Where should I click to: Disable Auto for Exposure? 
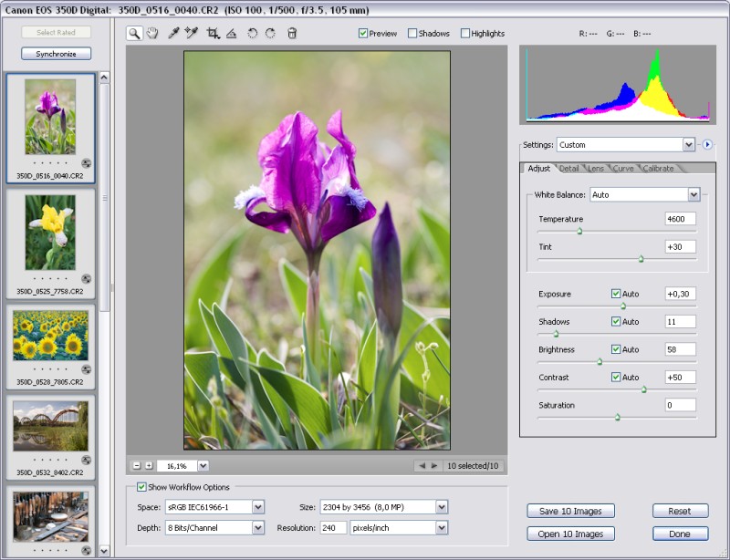(617, 294)
